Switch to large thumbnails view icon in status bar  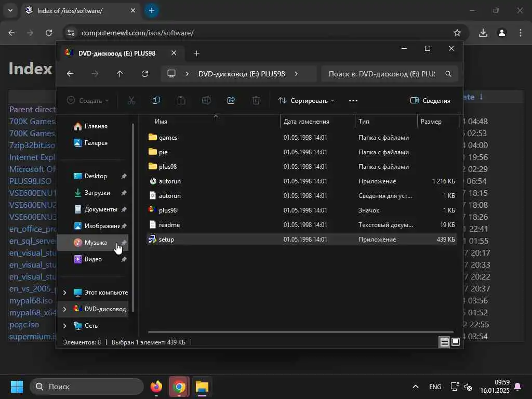click(456, 342)
